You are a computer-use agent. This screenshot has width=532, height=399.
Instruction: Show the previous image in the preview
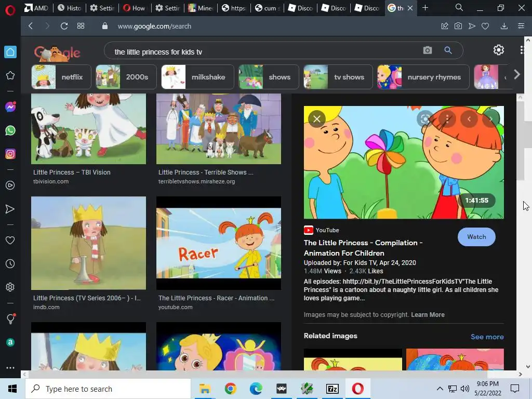click(469, 119)
